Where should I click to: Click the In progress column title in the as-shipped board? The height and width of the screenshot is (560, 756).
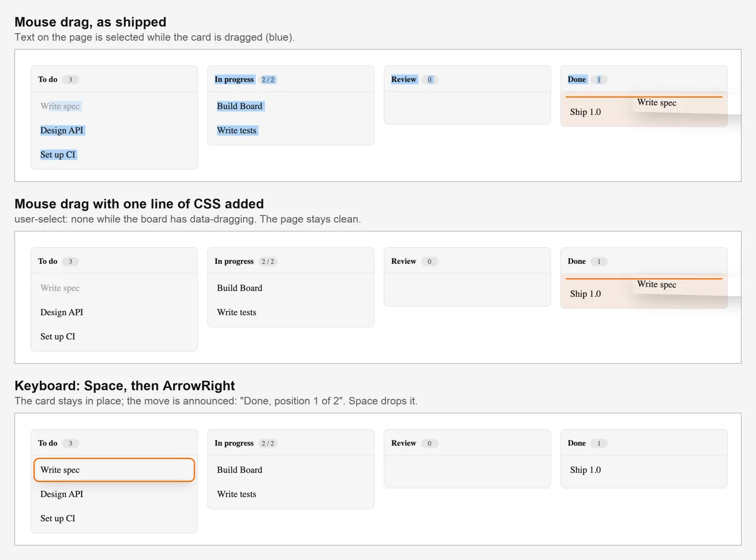click(234, 80)
